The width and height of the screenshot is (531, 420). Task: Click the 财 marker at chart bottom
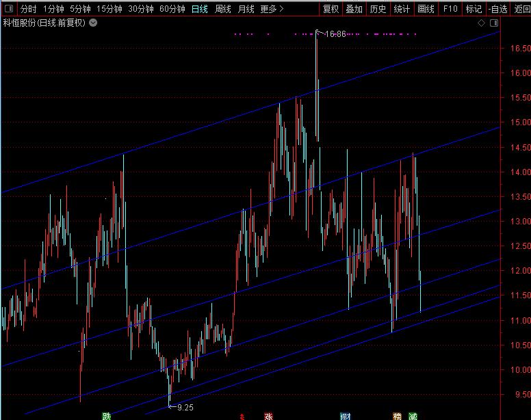(345, 415)
